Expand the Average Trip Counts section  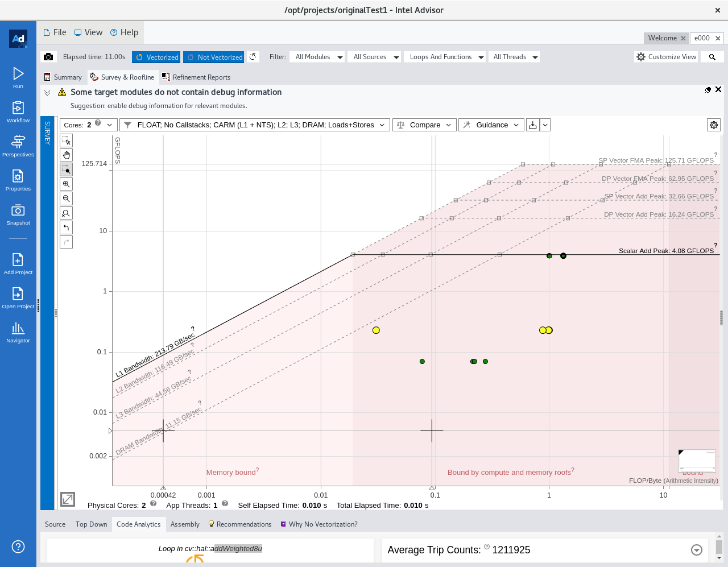pos(696,550)
